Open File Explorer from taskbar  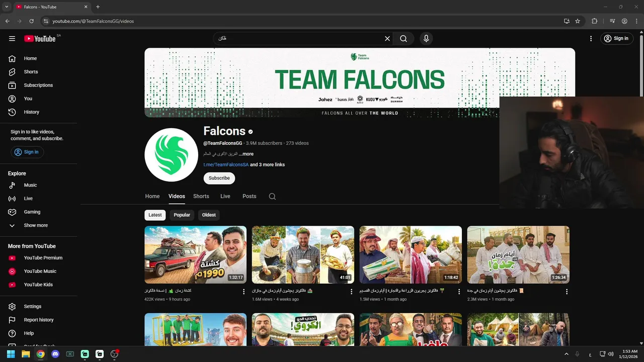(26, 354)
